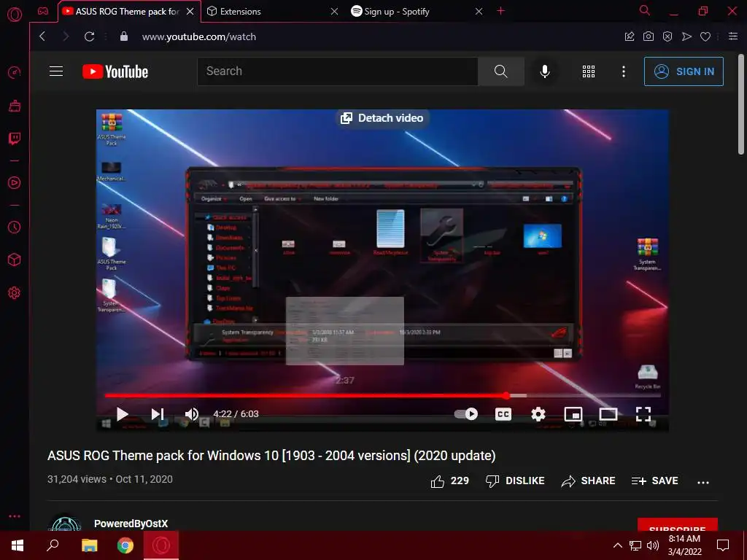747x560 pixels.
Task: Open File Explorer from taskbar
Action: (x=89, y=545)
